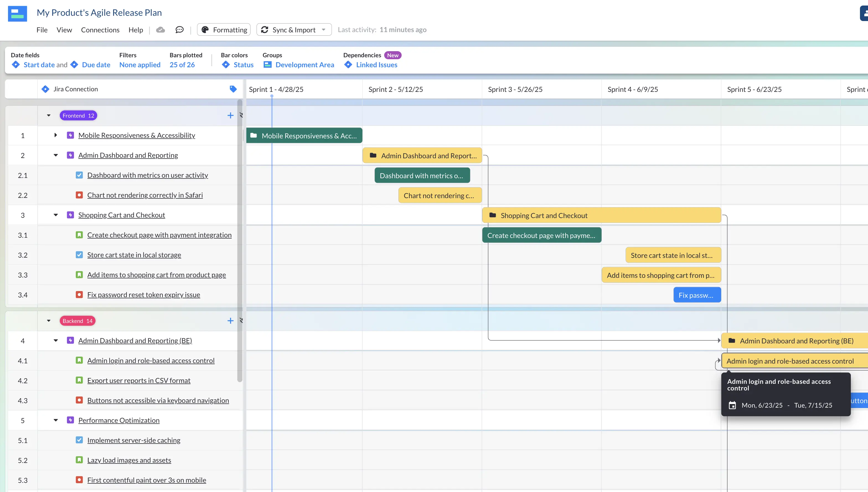Click the New badge next to Dependencies
Viewport: 868px width, 492px height.
pyautogui.click(x=392, y=55)
